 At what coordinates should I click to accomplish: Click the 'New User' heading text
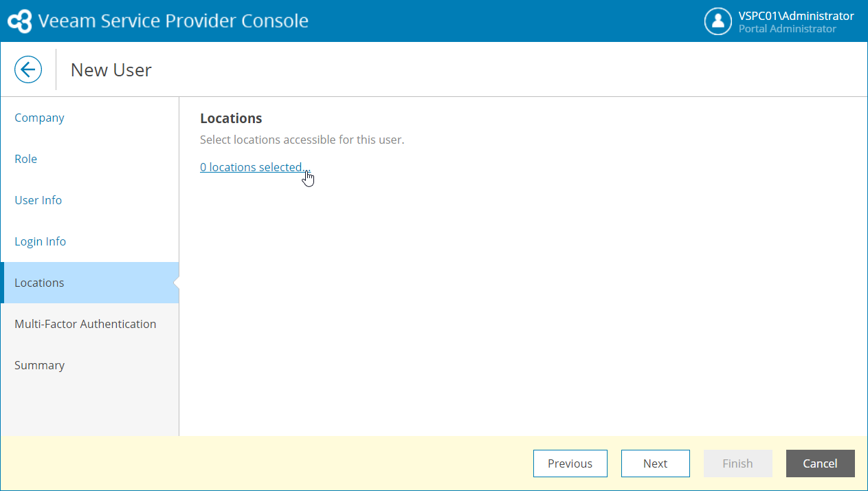click(111, 69)
